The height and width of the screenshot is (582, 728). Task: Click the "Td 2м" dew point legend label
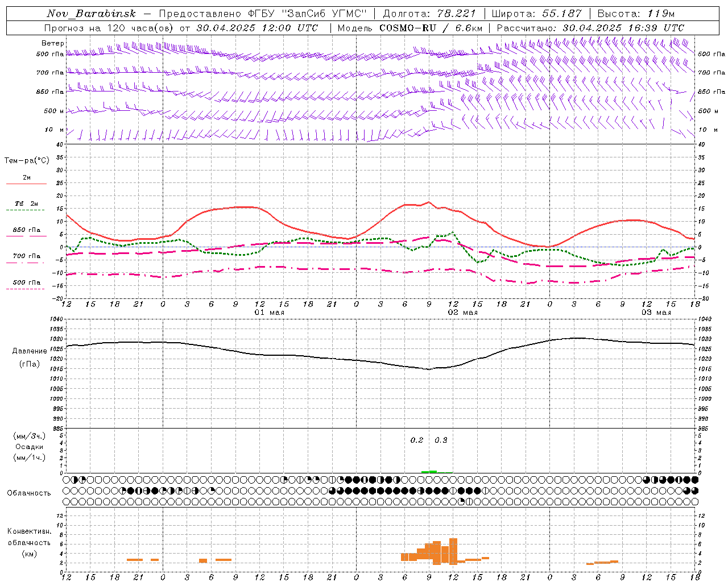(27, 203)
